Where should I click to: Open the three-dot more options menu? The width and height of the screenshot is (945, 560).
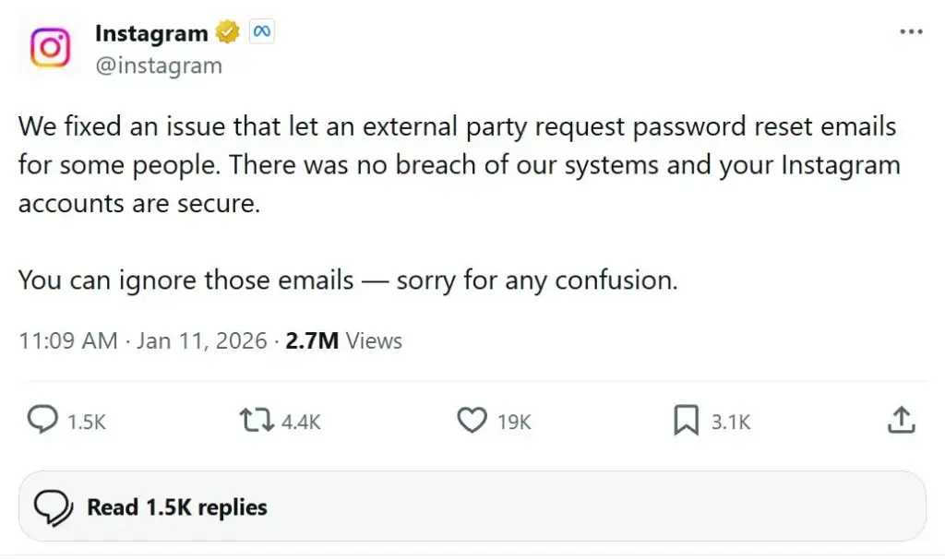(910, 32)
